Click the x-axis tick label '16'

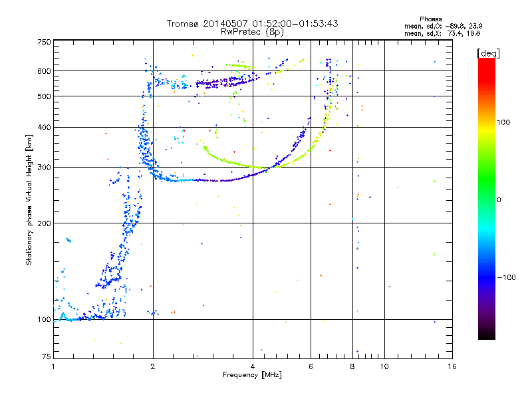click(452, 366)
